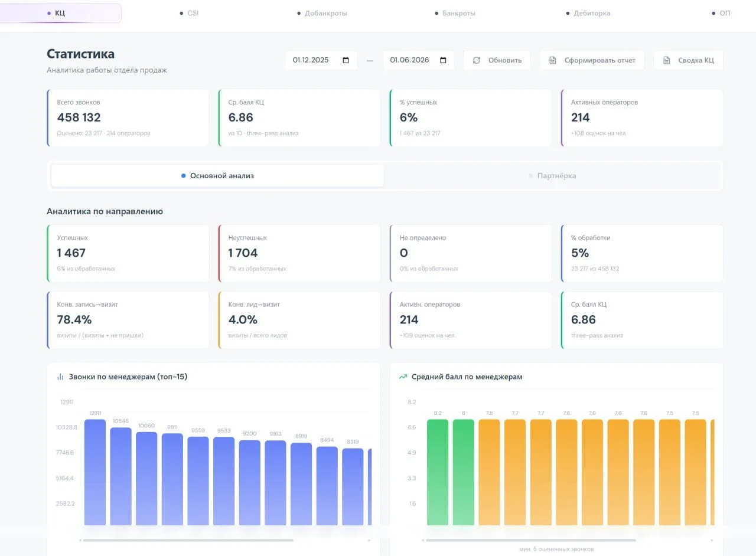Click the refresh icon in Обновить button
Screen dimensions: 756x556
(x=477, y=60)
